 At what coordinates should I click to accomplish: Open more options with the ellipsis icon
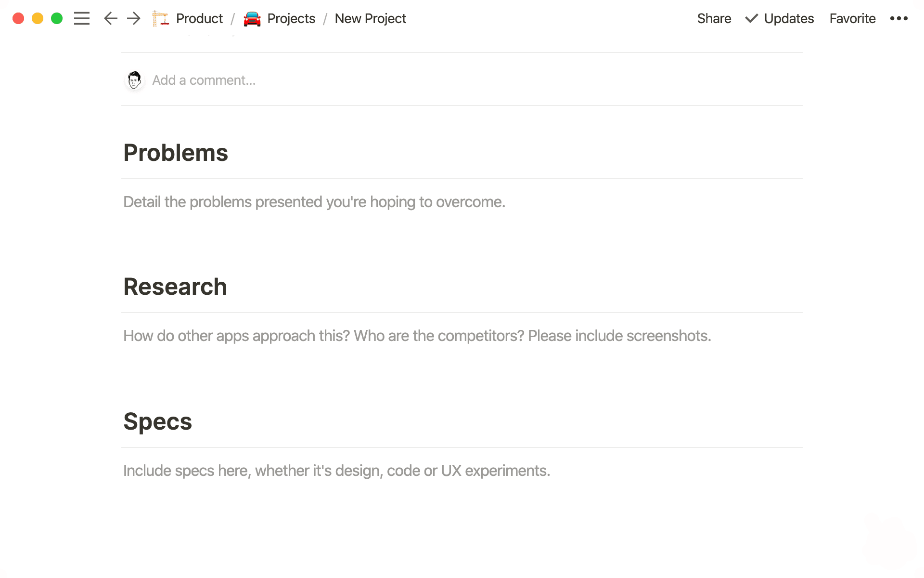coord(899,18)
